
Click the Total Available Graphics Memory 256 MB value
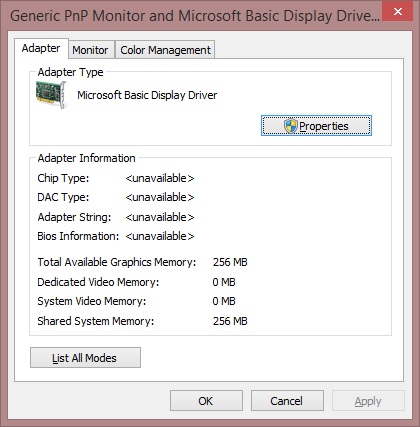pos(230,262)
